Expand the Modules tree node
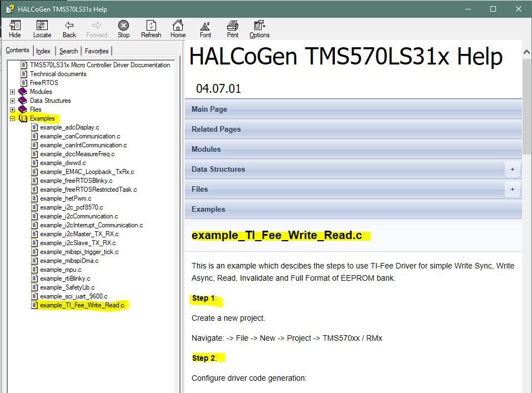This screenshot has width=532, height=393. (13, 92)
